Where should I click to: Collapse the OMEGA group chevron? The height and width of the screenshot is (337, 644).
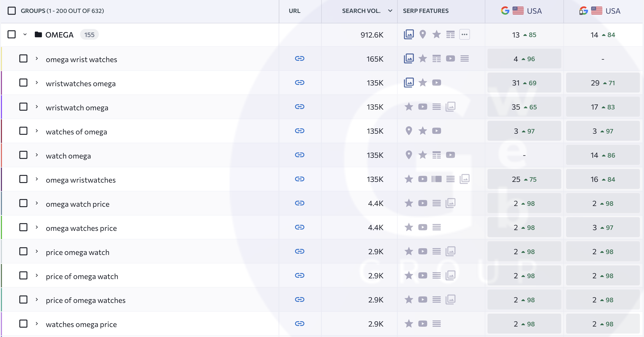[25, 34]
